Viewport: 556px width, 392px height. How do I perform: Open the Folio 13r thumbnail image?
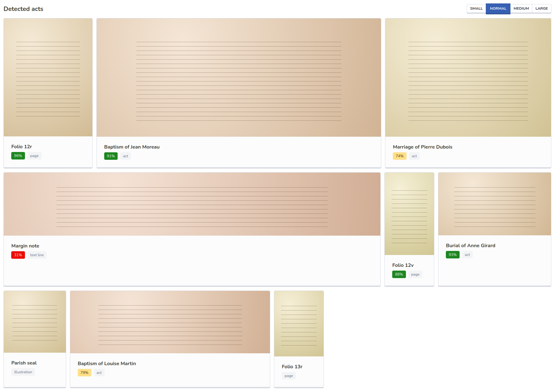point(299,324)
